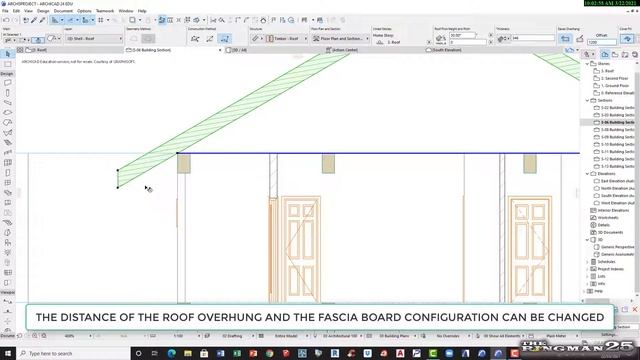Collapse the 3D folder in Navigator
Image resolution: width=640 pixels, height=360 pixels.
(x=587, y=240)
